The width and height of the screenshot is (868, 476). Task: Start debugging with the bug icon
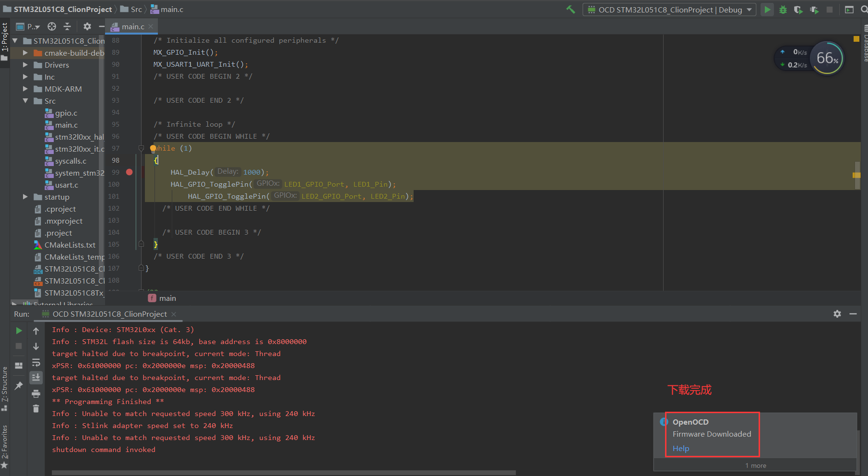(x=783, y=9)
